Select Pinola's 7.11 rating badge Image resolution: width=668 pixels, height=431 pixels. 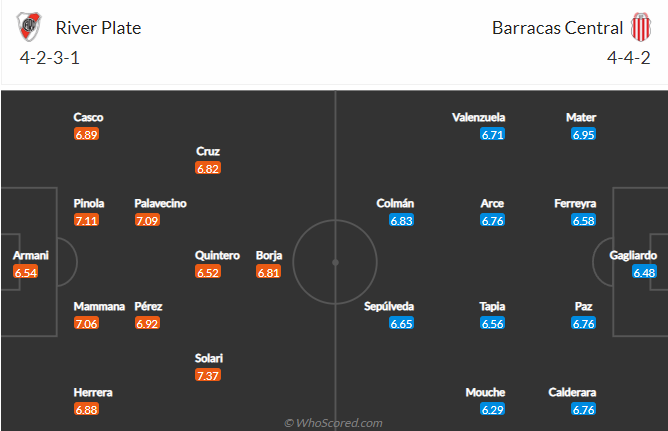pos(86,220)
